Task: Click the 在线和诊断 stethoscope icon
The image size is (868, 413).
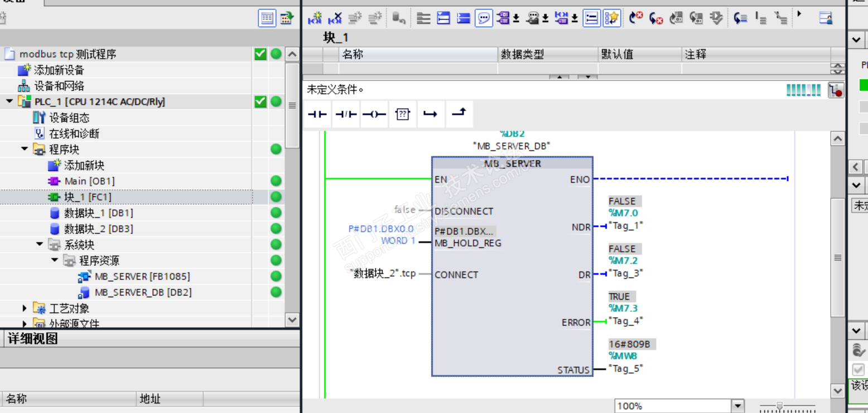Action: click(x=38, y=134)
